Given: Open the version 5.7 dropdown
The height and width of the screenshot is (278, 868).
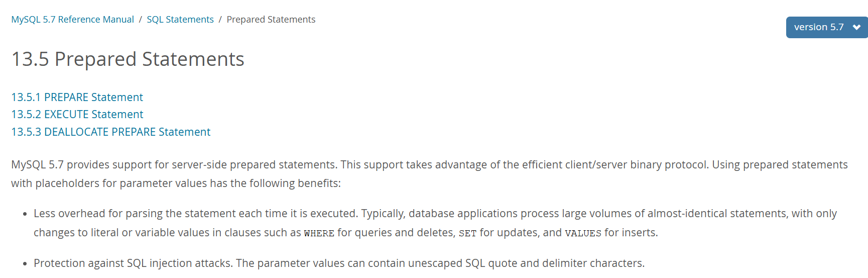Looking at the screenshot, I should [819, 27].
